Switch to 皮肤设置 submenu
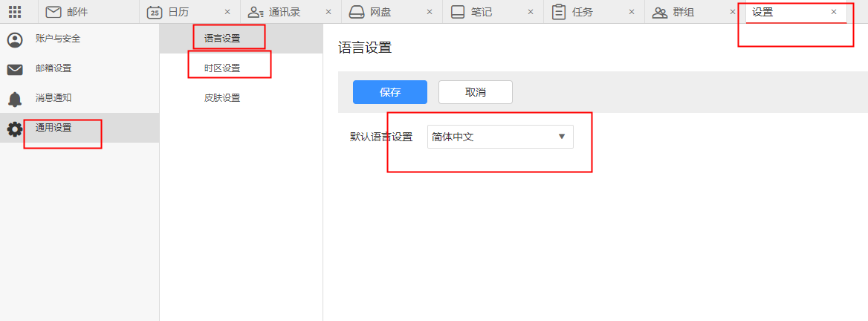 click(222, 98)
